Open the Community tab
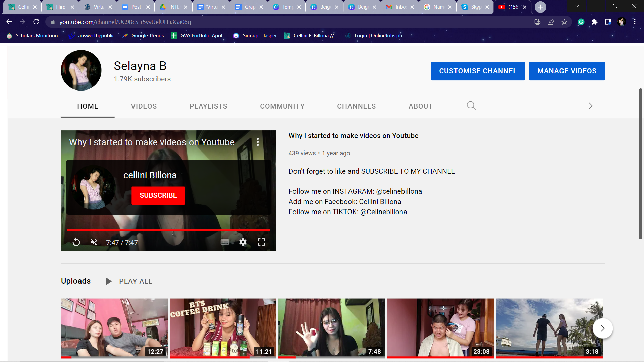Viewport: 644px width, 362px height. pos(282,106)
